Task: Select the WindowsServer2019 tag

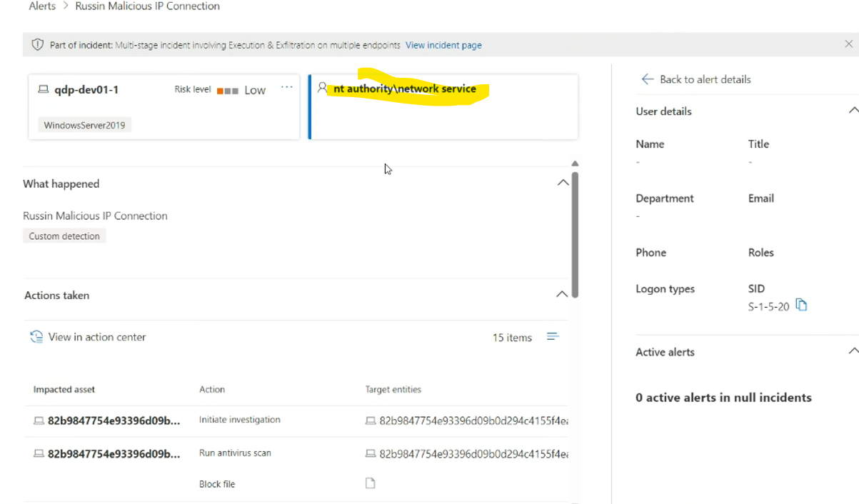Action: click(x=86, y=124)
